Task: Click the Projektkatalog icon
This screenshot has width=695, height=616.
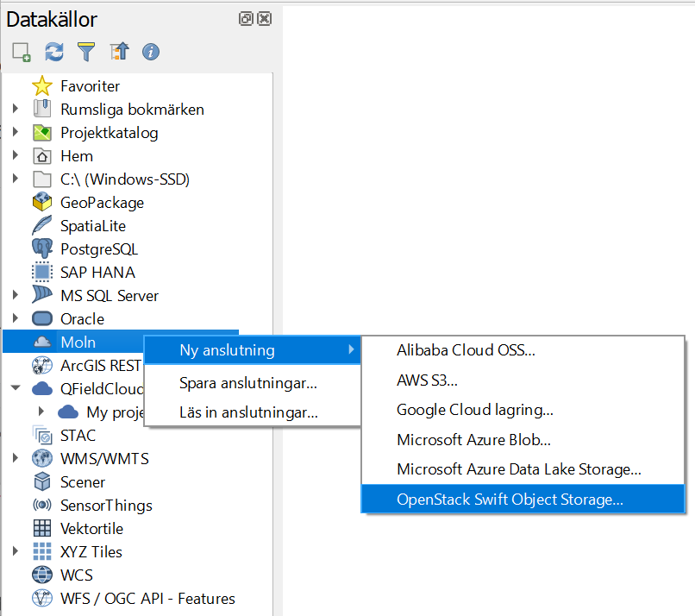Action: (42, 133)
